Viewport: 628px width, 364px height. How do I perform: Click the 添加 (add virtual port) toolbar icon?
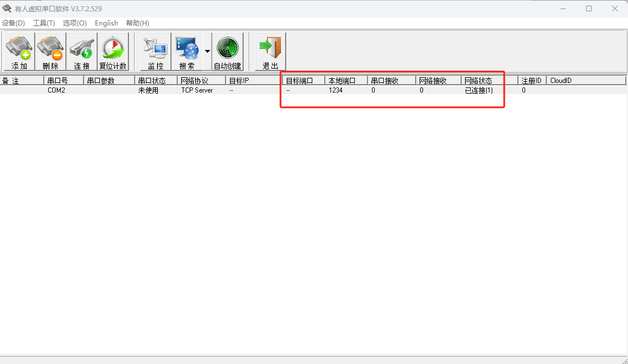tap(19, 52)
